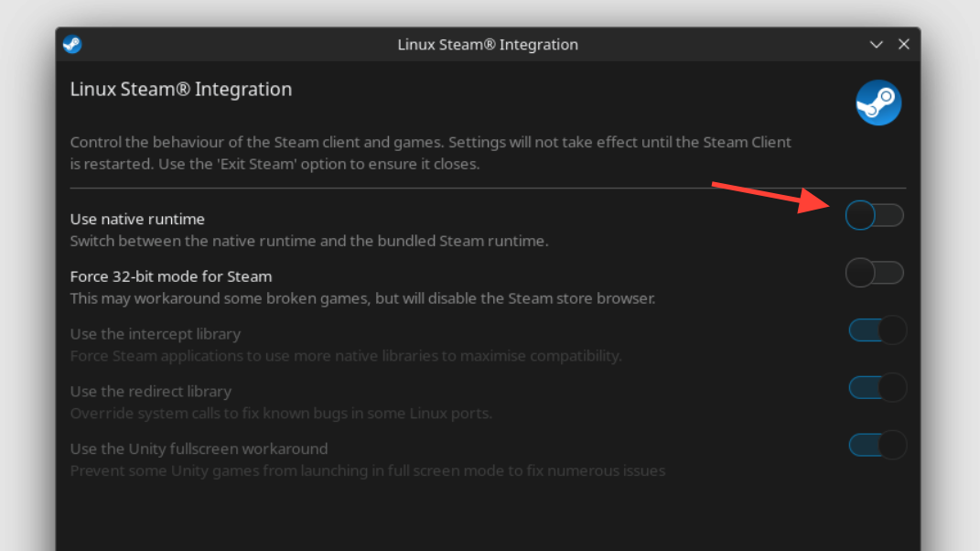
Task: Minimize the window using the title bar chevron
Action: pyautogui.click(x=876, y=44)
